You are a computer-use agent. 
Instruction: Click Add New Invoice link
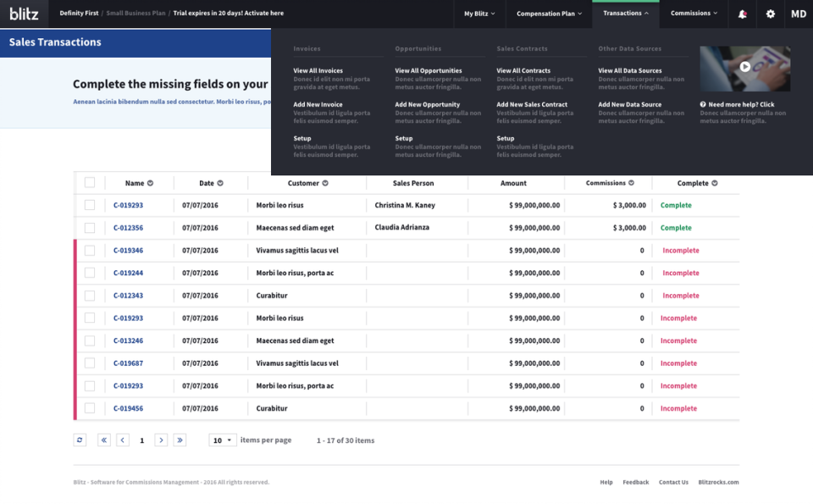318,105
